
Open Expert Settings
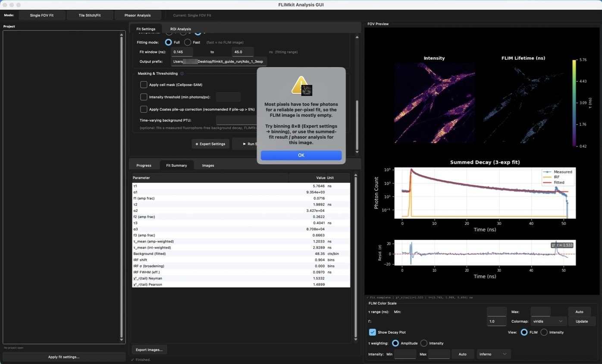coord(210,144)
